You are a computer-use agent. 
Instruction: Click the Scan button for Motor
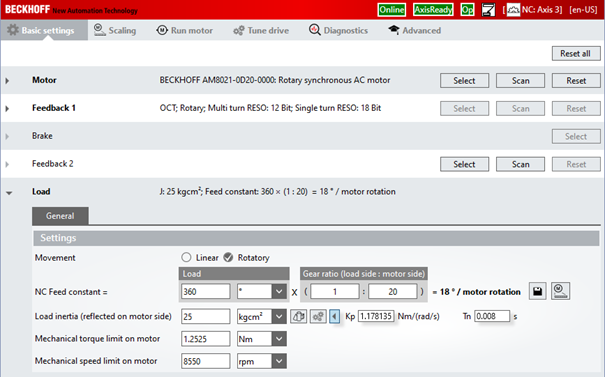coord(520,81)
